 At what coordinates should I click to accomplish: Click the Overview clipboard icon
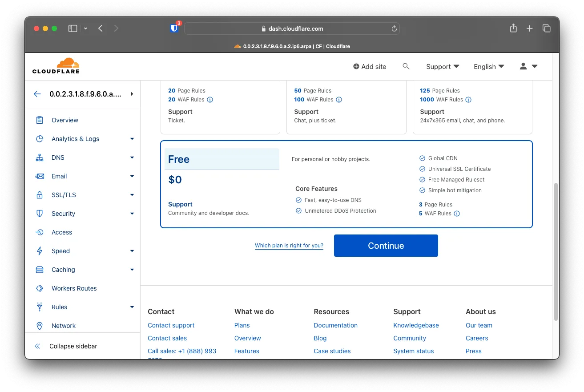tap(40, 120)
